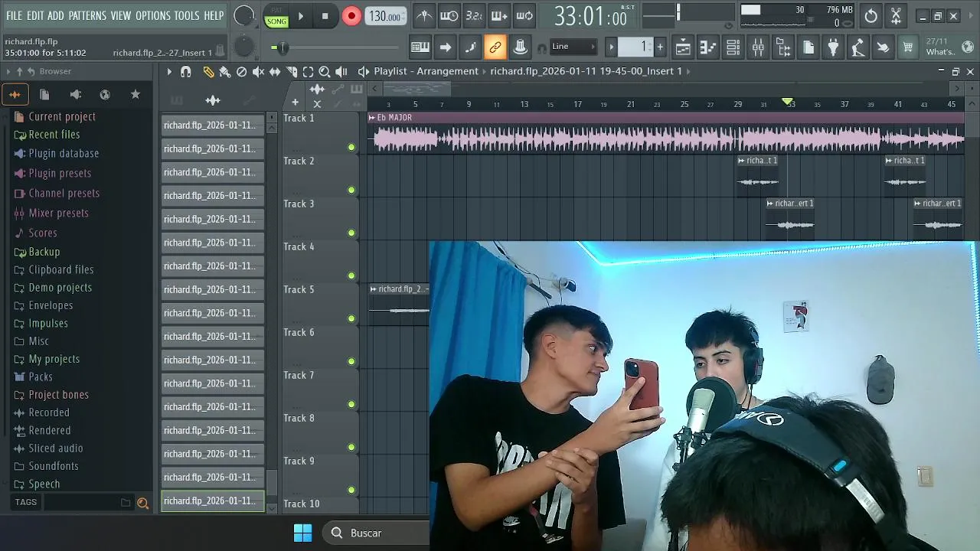Expand the Packs folder
The height and width of the screenshot is (551, 980).
coord(41,377)
